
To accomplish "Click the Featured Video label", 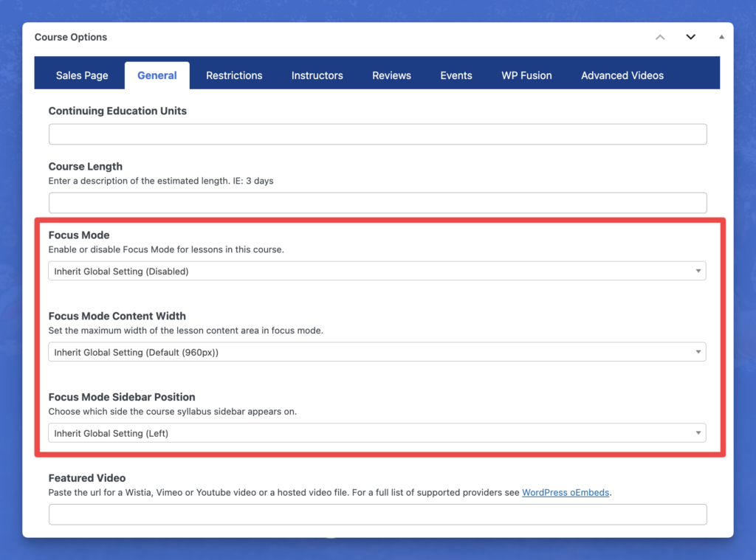I will 87,478.
